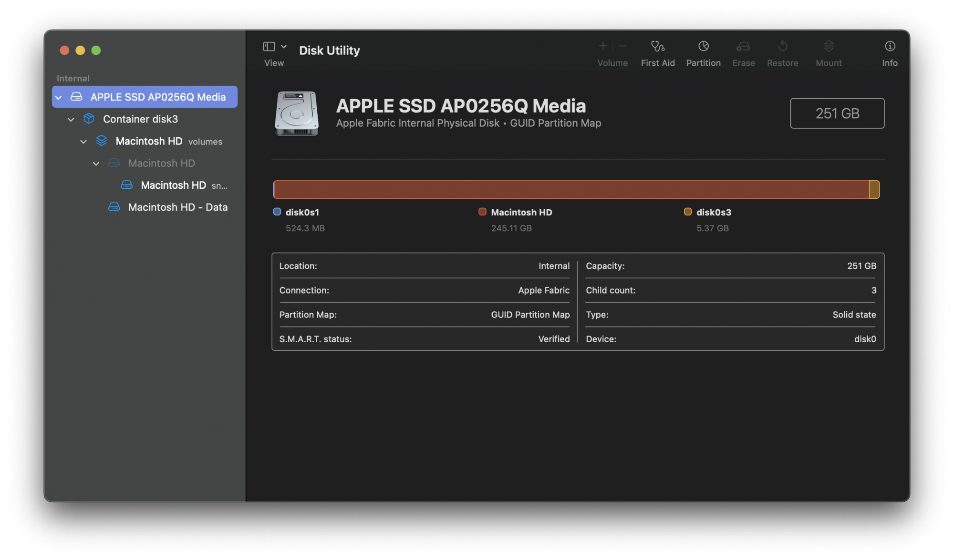Click the Internal sidebar section header

pos(73,78)
